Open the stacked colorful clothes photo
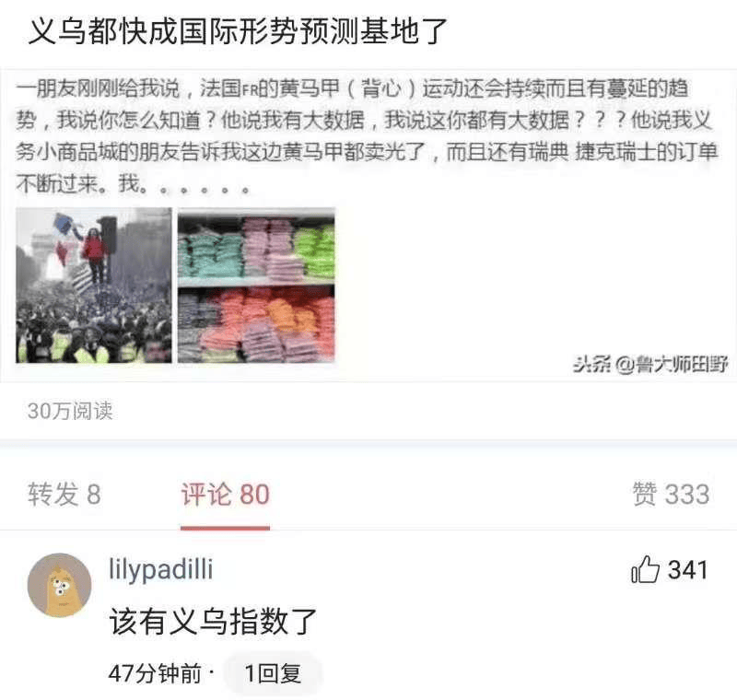737x700 pixels. click(x=256, y=286)
